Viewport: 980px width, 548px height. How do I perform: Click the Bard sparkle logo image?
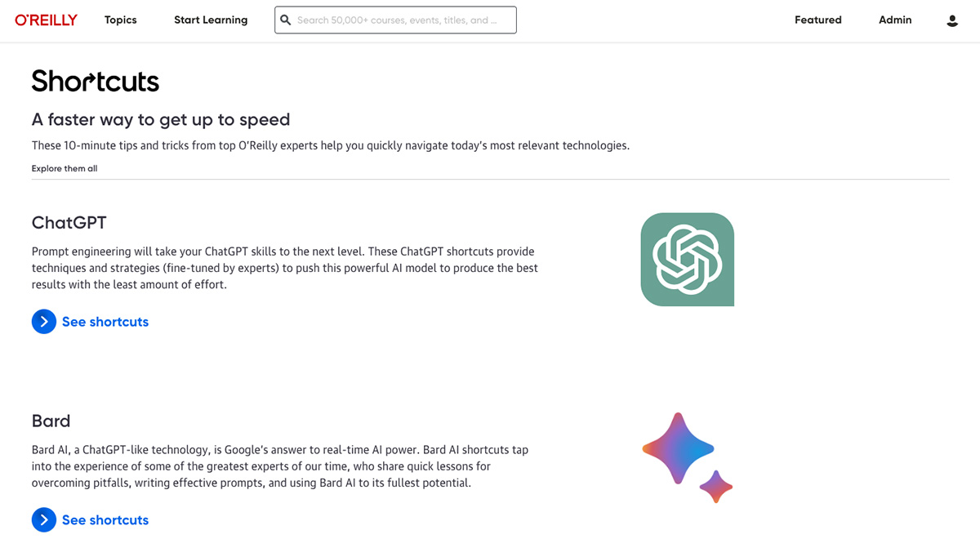click(x=688, y=458)
